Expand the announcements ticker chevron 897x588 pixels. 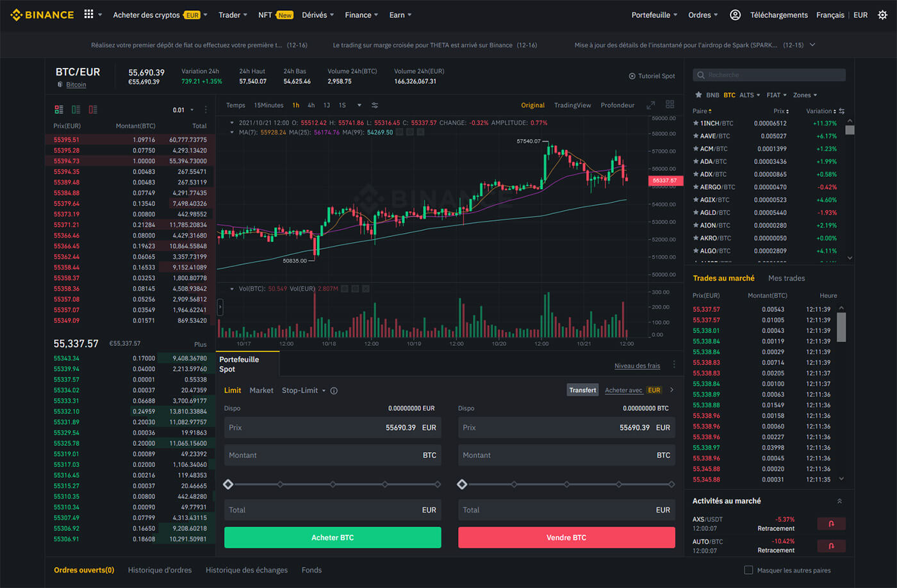click(812, 45)
